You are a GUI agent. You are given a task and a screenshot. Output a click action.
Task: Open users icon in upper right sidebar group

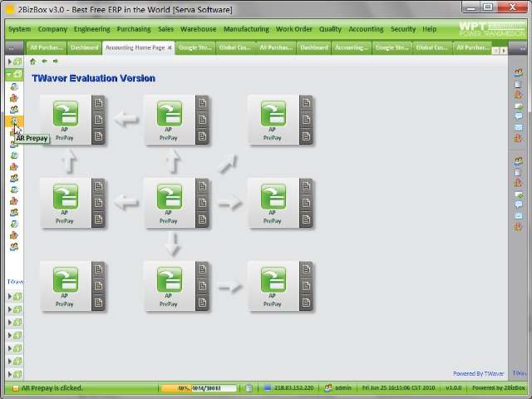pos(519,72)
